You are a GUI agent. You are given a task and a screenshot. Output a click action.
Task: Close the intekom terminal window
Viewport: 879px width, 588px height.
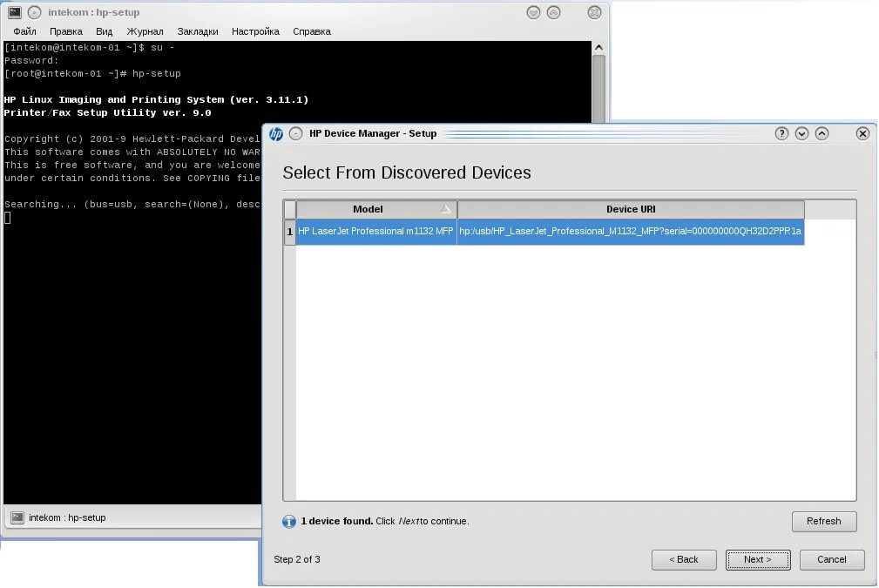point(594,12)
